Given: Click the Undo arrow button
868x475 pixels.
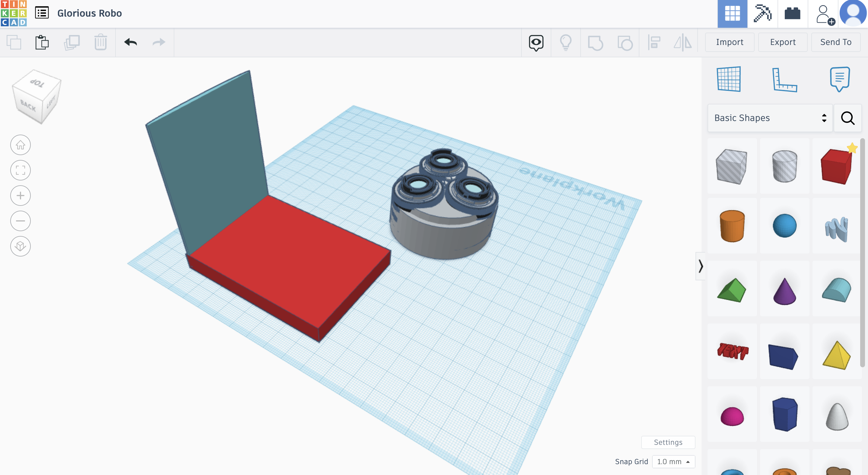Looking at the screenshot, I should click(x=131, y=42).
